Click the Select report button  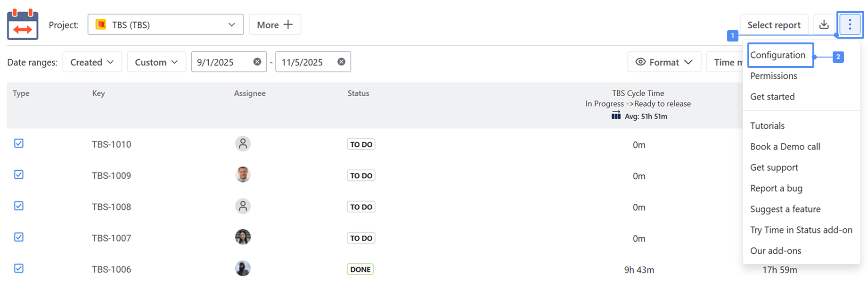point(774,25)
